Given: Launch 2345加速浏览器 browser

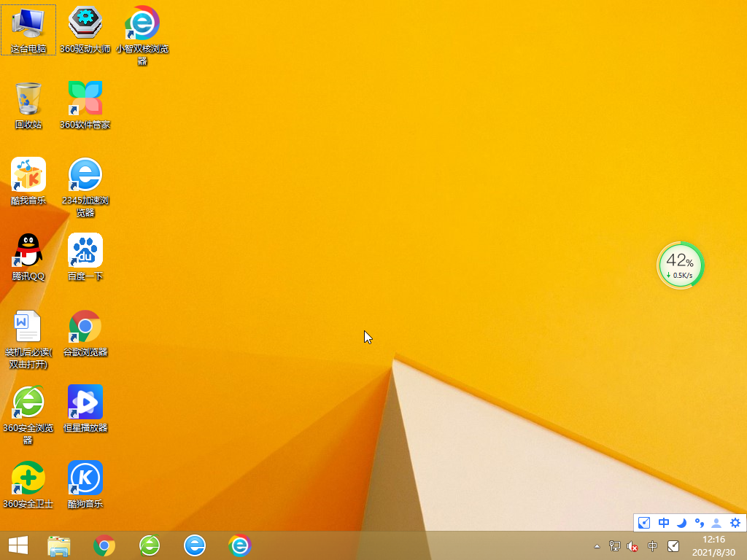Looking at the screenshot, I should click(85, 176).
